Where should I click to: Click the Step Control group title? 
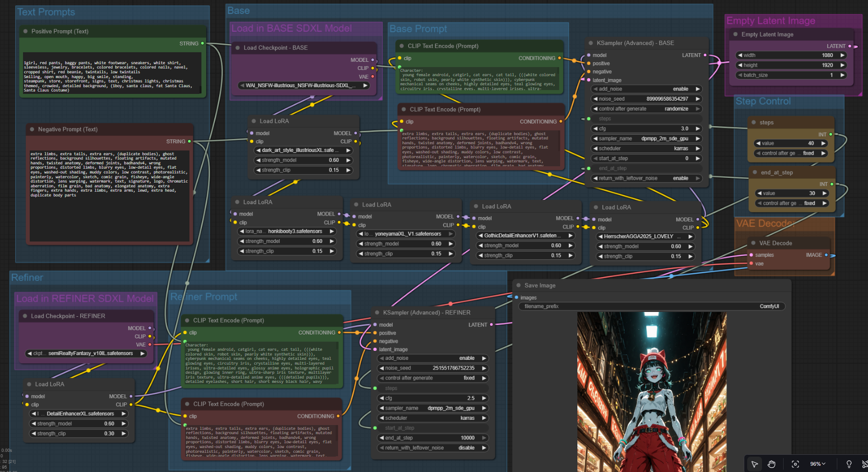click(763, 101)
